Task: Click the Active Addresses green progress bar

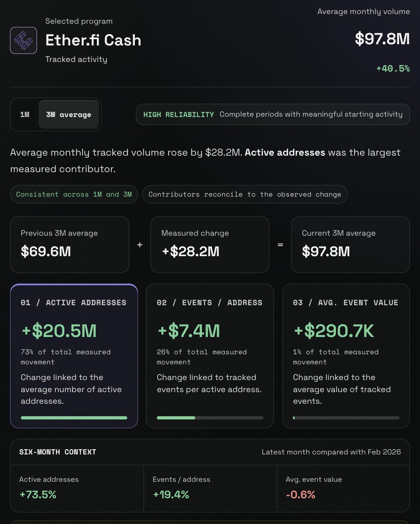Action: click(74, 418)
